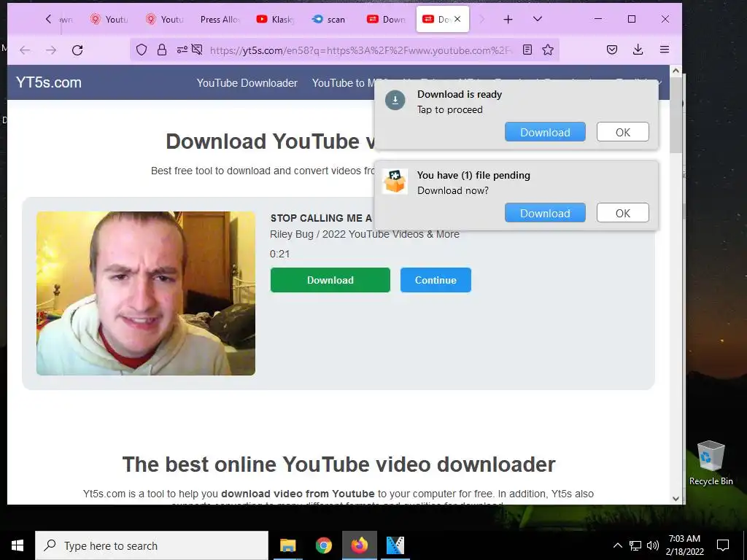Click the blocked notifications icon in address bar

pyautogui.click(x=197, y=50)
